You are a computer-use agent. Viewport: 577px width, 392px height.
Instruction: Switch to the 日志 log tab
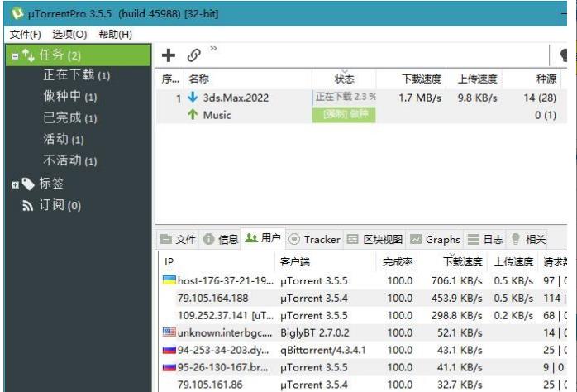click(x=485, y=239)
